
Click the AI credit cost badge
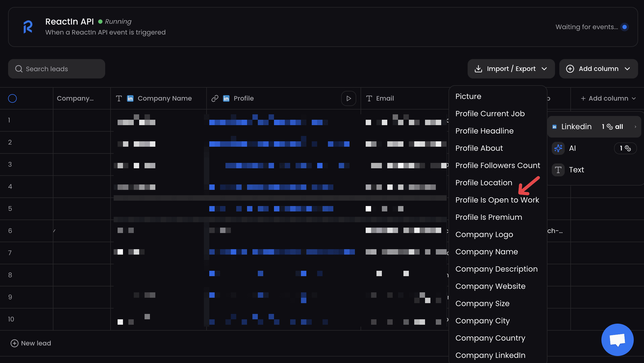625,148
